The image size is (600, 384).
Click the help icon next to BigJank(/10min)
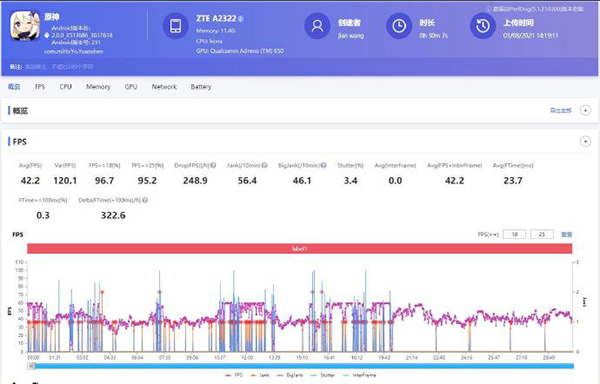click(323, 165)
